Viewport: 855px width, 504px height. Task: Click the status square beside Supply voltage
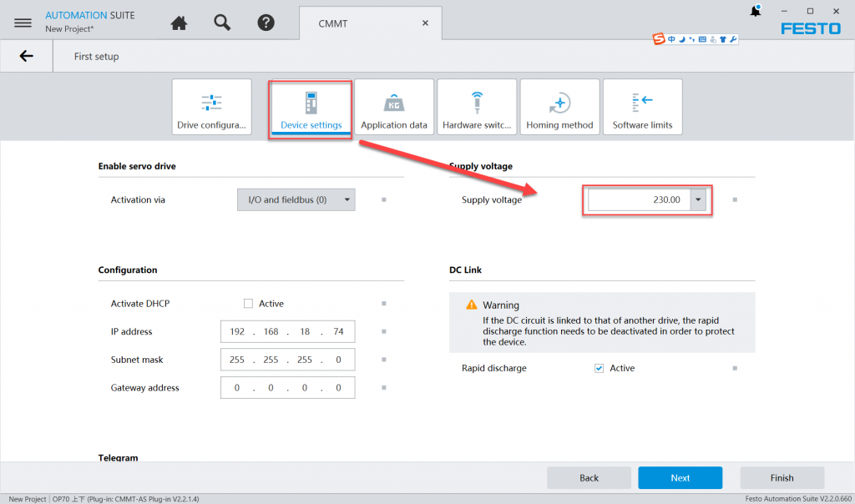(x=735, y=200)
